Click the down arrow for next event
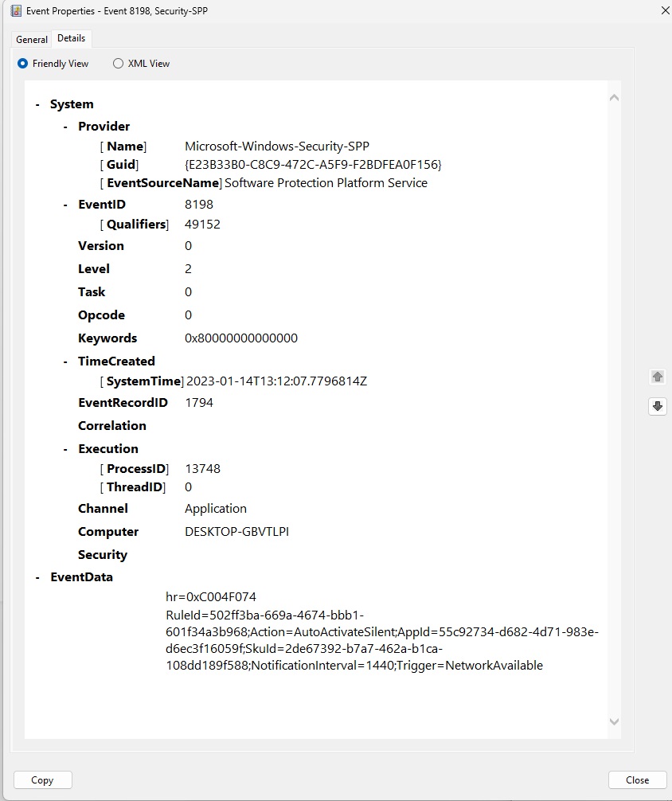 click(x=658, y=406)
